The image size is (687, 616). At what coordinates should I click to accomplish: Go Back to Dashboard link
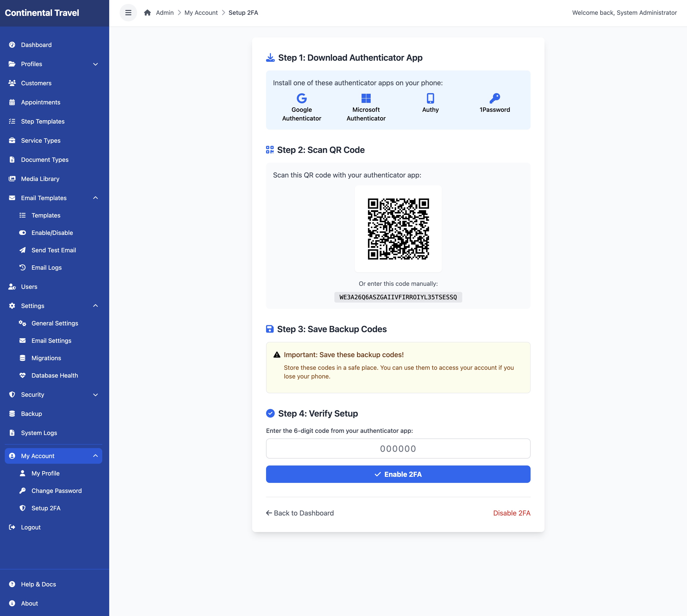(x=300, y=513)
